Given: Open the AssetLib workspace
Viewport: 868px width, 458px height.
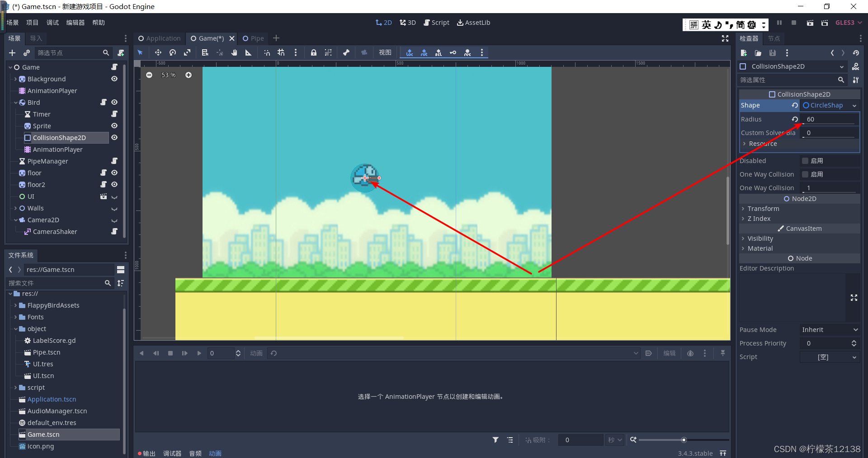Looking at the screenshot, I should [x=473, y=23].
